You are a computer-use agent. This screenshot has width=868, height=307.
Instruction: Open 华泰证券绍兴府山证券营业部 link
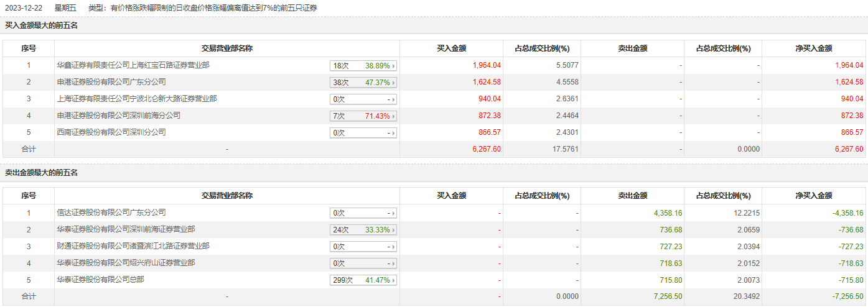[126, 262]
